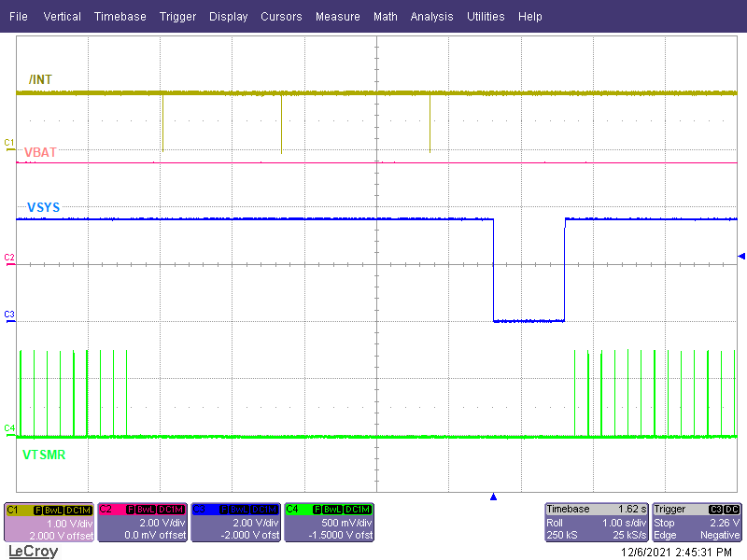Viewport: 747px width, 560px height.
Task: Click the trigger position marker below the grid
Action: [x=493, y=497]
